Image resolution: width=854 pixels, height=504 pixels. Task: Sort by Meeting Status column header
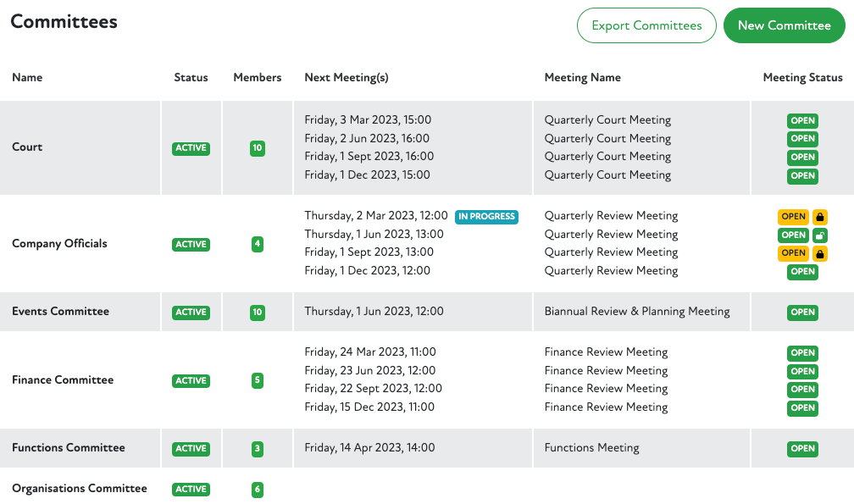pyautogui.click(x=802, y=78)
